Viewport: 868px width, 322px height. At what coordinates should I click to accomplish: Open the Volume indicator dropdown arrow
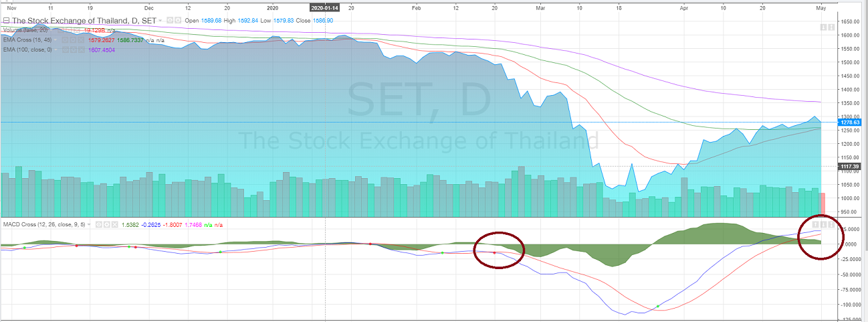[x=51, y=30]
